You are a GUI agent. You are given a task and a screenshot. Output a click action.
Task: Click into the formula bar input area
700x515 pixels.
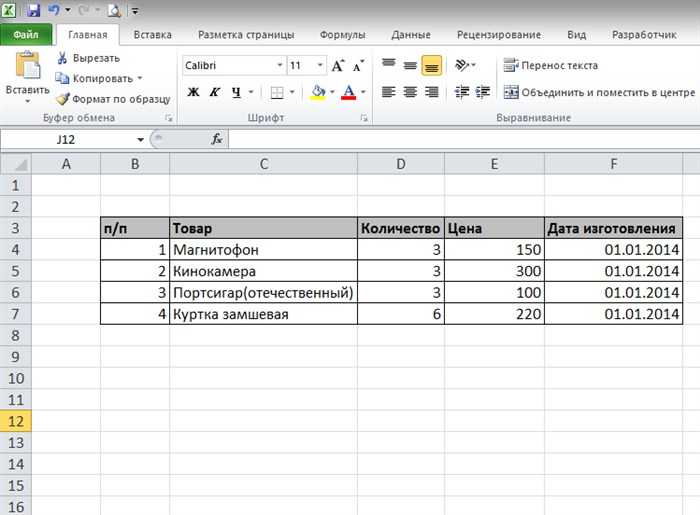(x=464, y=140)
